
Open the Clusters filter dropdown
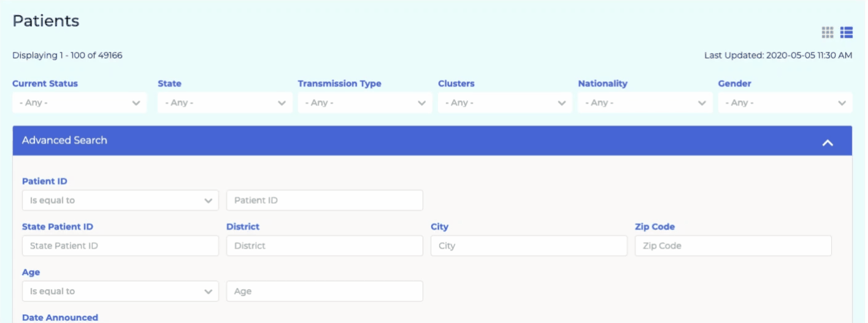[505, 103]
